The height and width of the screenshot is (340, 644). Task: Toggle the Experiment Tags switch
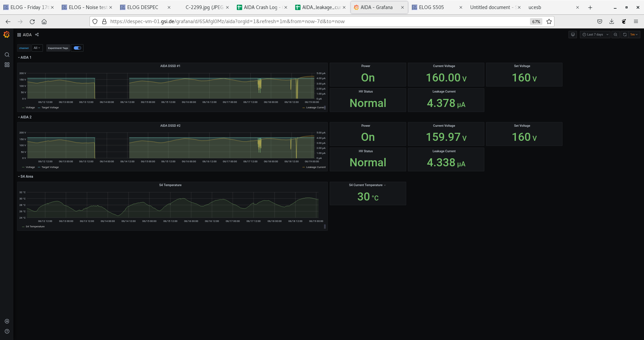click(77, 48)
